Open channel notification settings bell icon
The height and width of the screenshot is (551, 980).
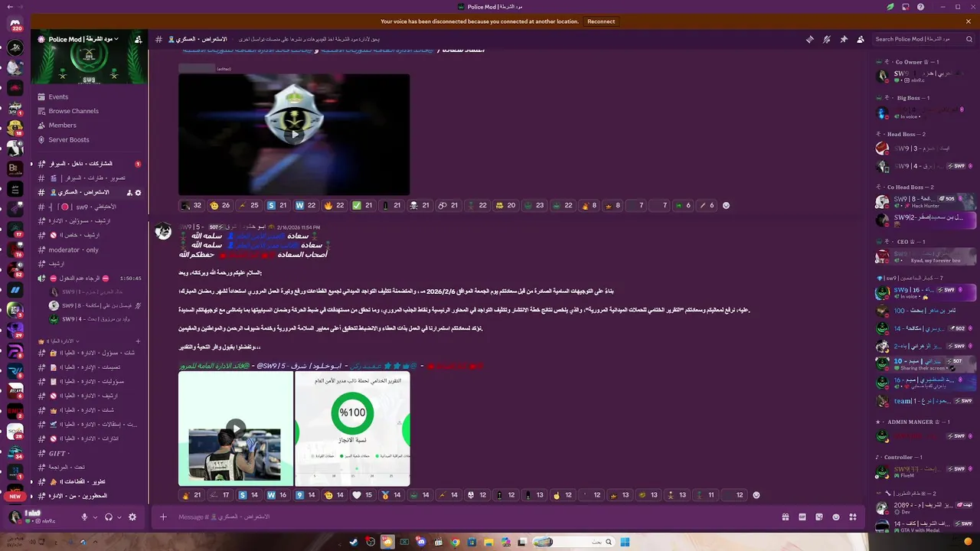tap(827, 39)
